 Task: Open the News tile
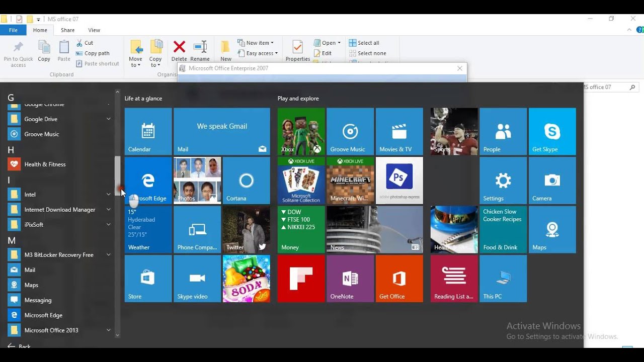click(x=375, y=230)
